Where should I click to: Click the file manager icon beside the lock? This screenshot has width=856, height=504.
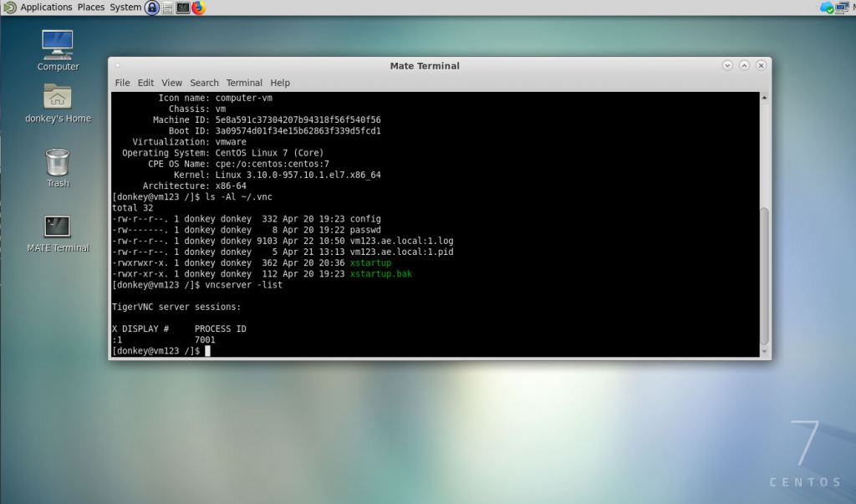pyautogui.click(x=167, y=8)
